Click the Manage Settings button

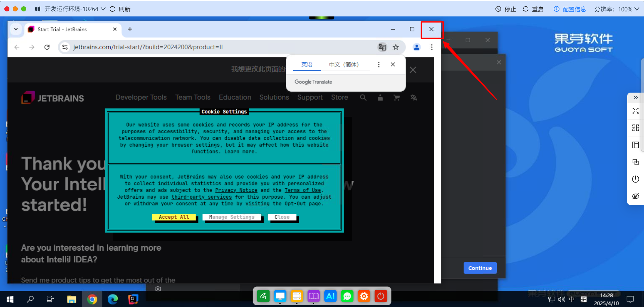pos(232,217)
